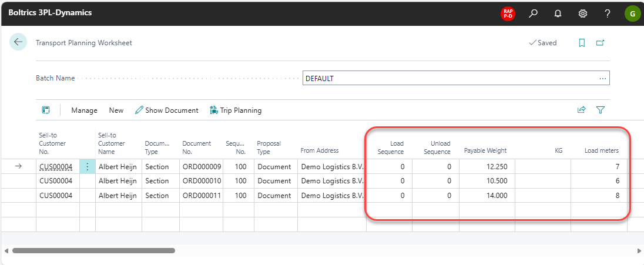Open the green user account avatar
This screenshot has width=644, height=265.
pyautogui.click(x=632, y=13)
